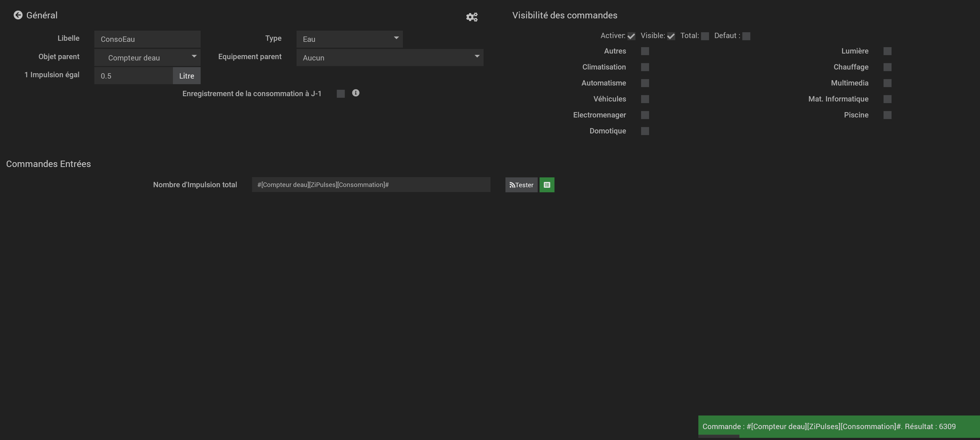Check the Lumière category box
This screenshot has width=980, height=440.
tap(887, 51)
